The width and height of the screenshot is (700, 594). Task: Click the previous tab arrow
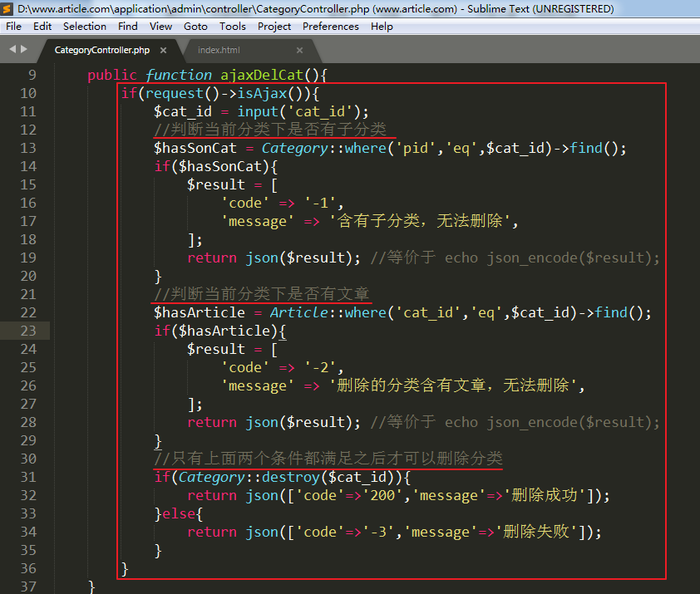[x=12, y=49]
